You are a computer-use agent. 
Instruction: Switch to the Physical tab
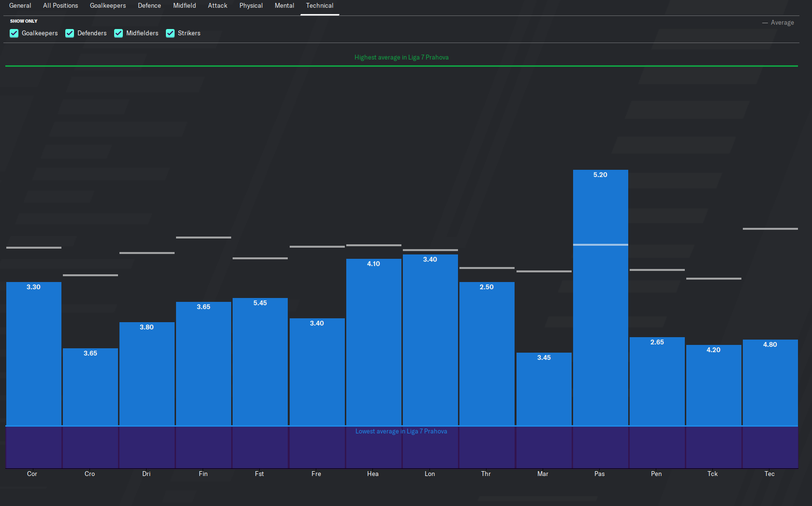point(251,6)
